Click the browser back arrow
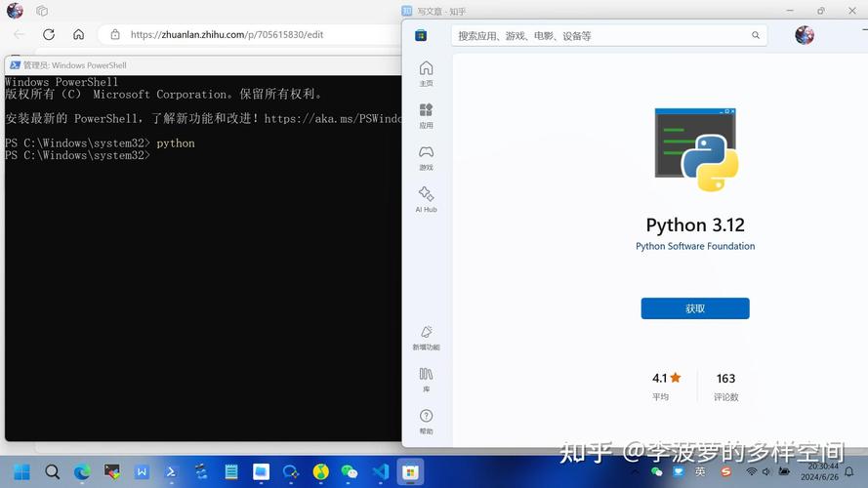 pyautogui.click(x=19, y=34)
